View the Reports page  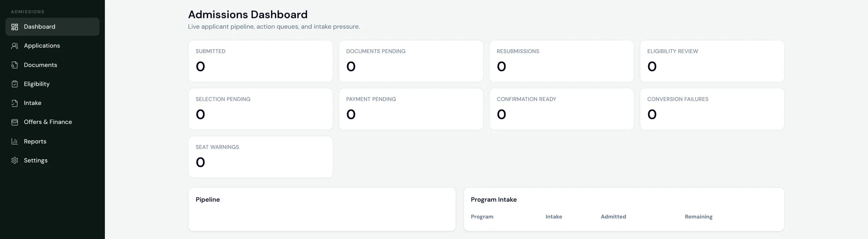pyautogui.click(x=52, y=141)
